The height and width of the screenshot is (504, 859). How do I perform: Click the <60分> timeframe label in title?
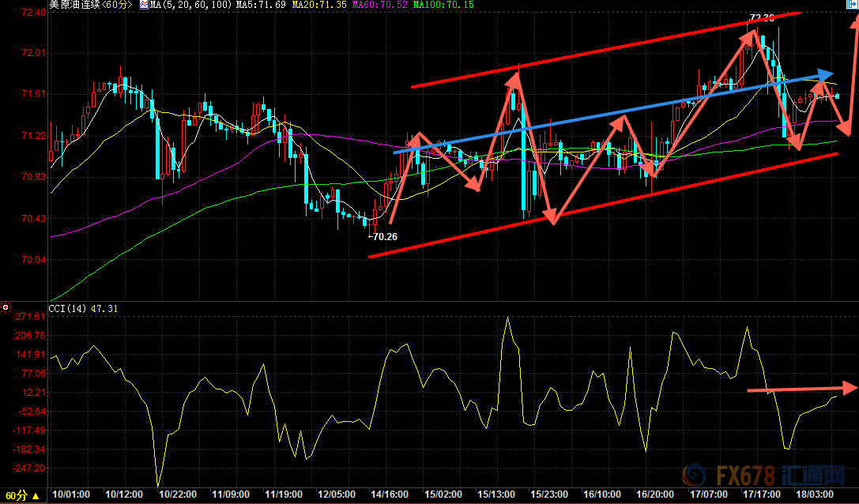click(x=116, y=6)
